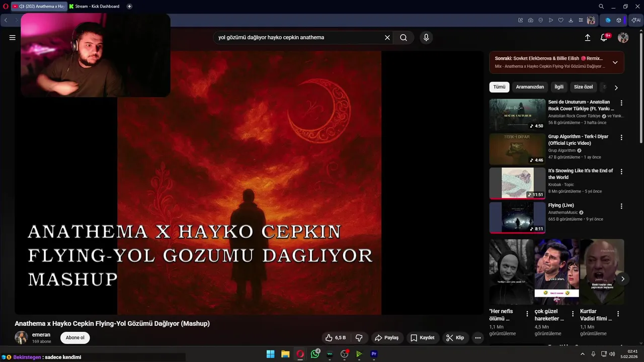The height and width of the screenshot is (362, 644).
Task: Open Opera easy setup sliders icon
Action: [581, 20]
